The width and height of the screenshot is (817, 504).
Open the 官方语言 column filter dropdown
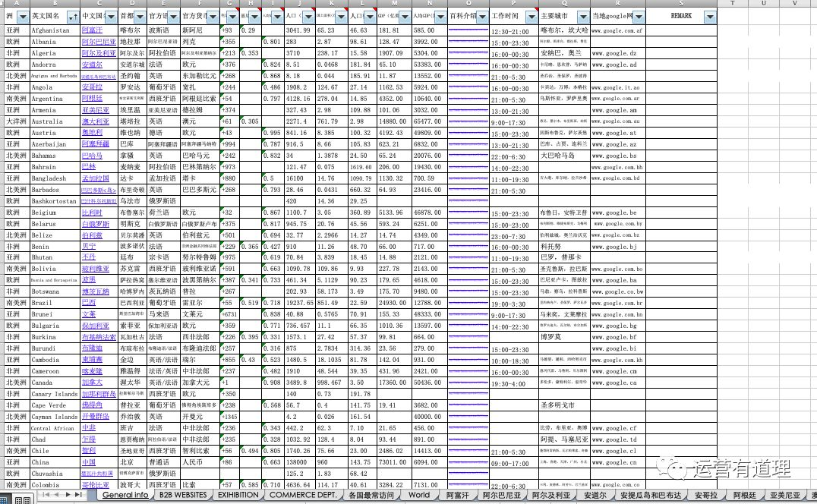click(174, 17)
